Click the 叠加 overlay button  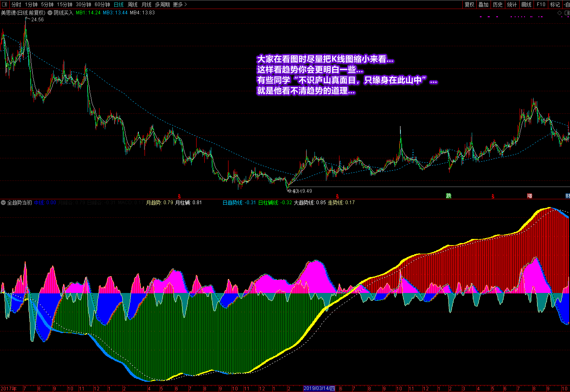(484, 5)
